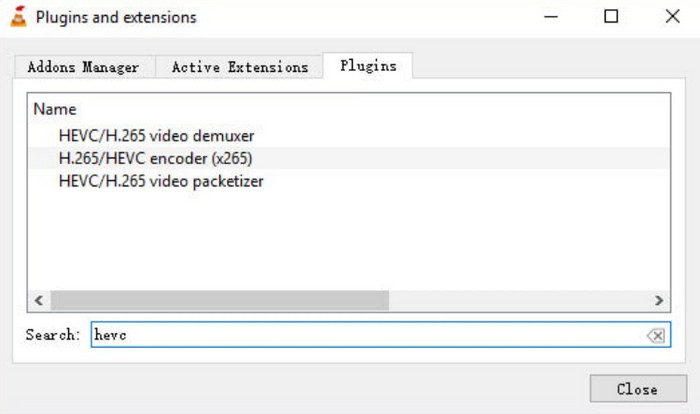Click the Search input field containing hevc
Viewport: 700px width, 414px height.
click(380, 335)
